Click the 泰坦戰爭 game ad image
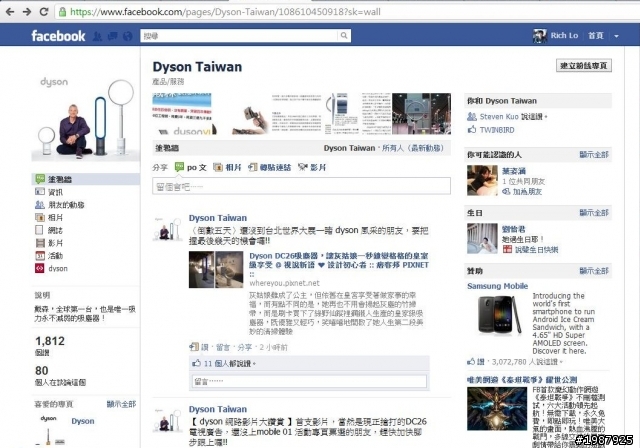This screenshot has height=448, width=640. (497, 408)
